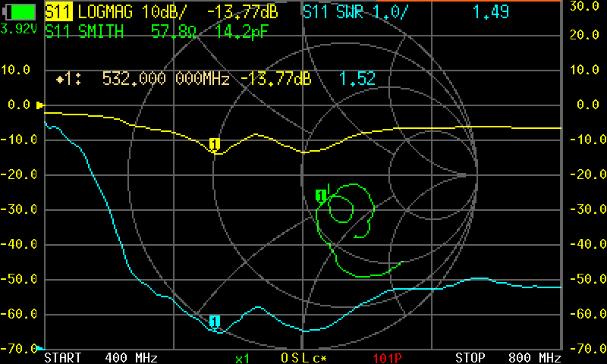Image resolution: width=607 pixels, height=364 pixels.
Task: Open the red 101P sweep points setting
Action: [x=389, y=357]
